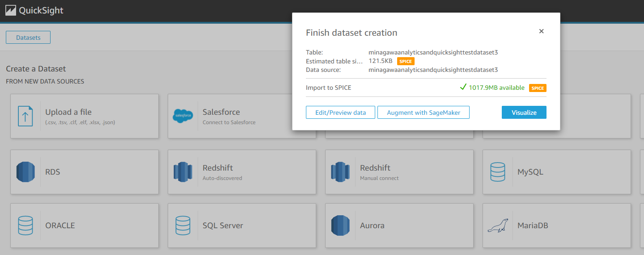Screen dimensions: 644x255
Task: Click the ORACLE database icon
Action: [25, 226]
